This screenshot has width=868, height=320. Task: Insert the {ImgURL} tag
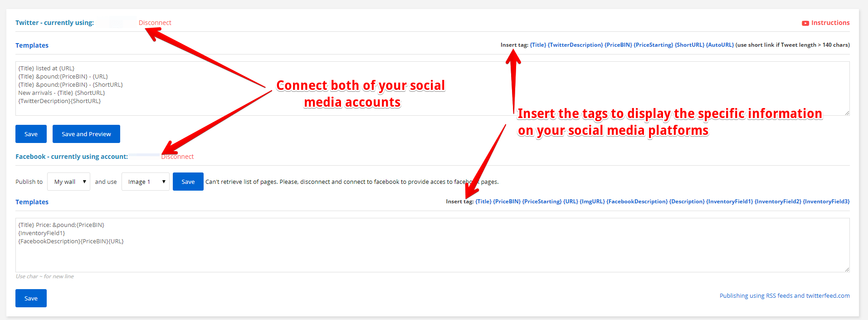(592, 202)
